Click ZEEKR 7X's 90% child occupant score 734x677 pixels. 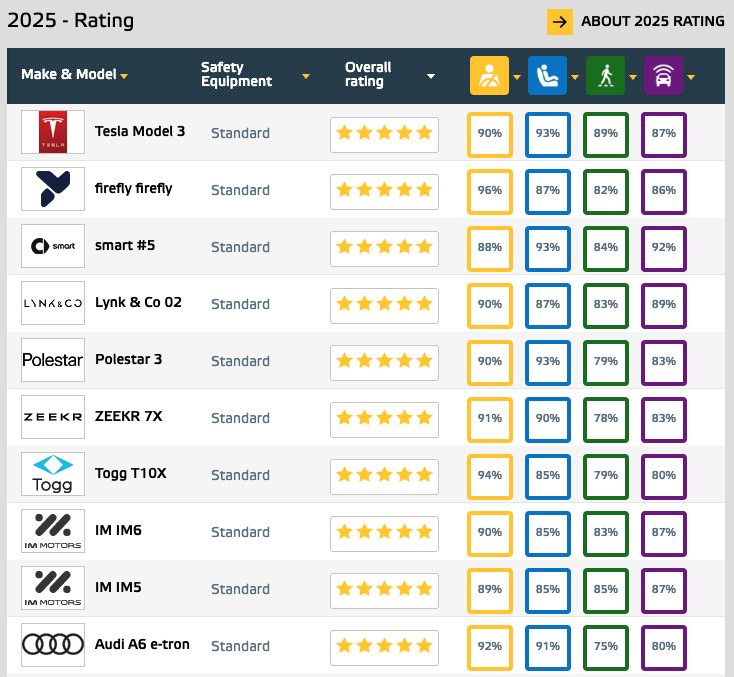click(x=548, y=419)
